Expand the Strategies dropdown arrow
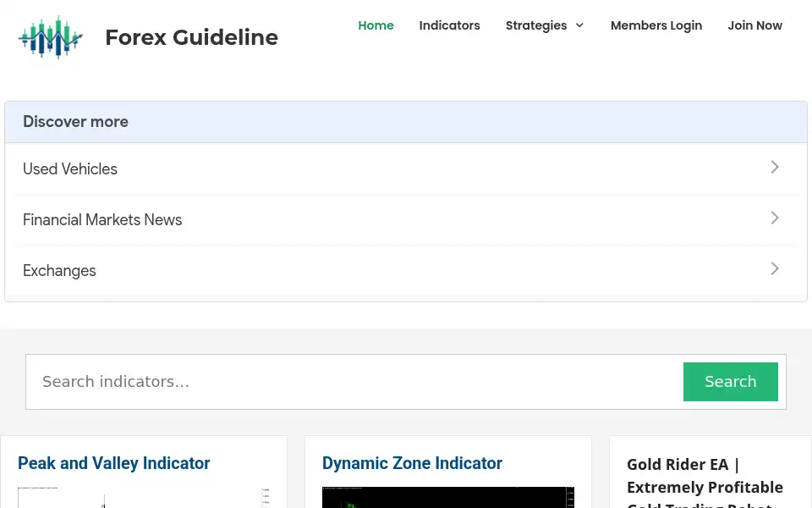Screen dimensions: 812x508 (579, 25)
